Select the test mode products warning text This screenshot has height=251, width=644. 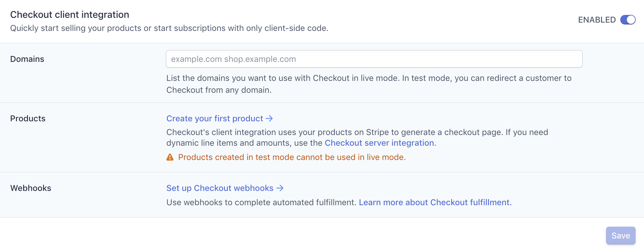[292, 157]
